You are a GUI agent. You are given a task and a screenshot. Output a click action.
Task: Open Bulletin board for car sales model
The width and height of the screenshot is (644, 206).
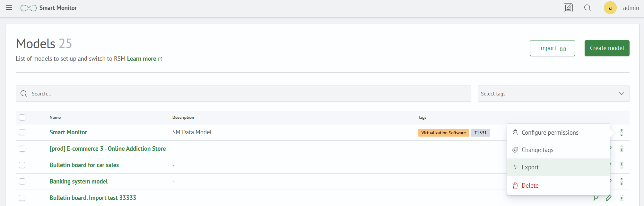click(84, 165)
